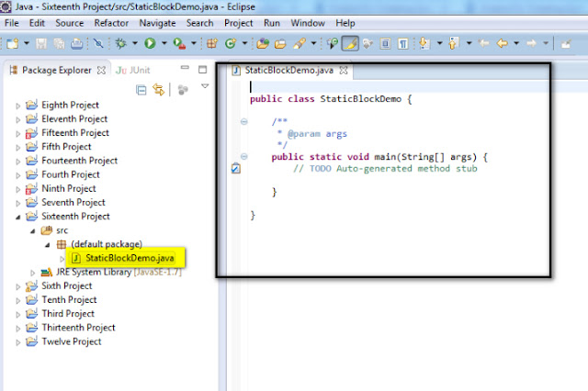This screenshot has height=391, width=588.
Task: Click the Save icon in toolbar
Action: 41,43
